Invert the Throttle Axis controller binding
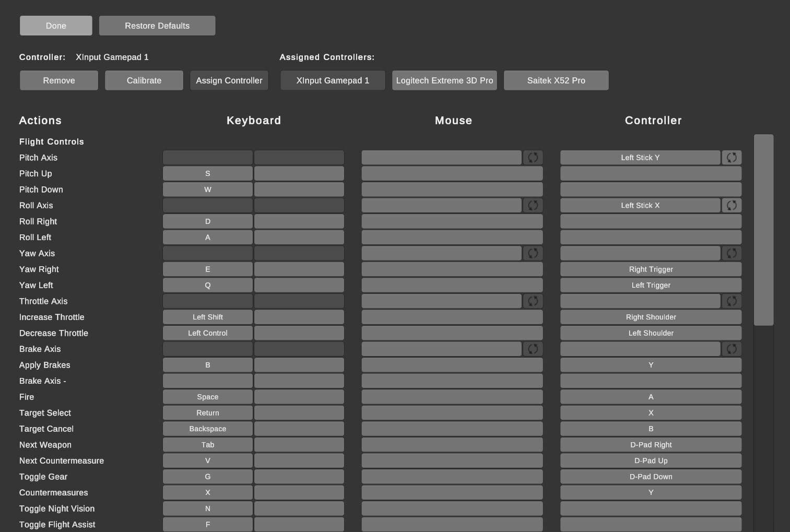The height and width of the screenshot is (532, 790). [732, 301]
